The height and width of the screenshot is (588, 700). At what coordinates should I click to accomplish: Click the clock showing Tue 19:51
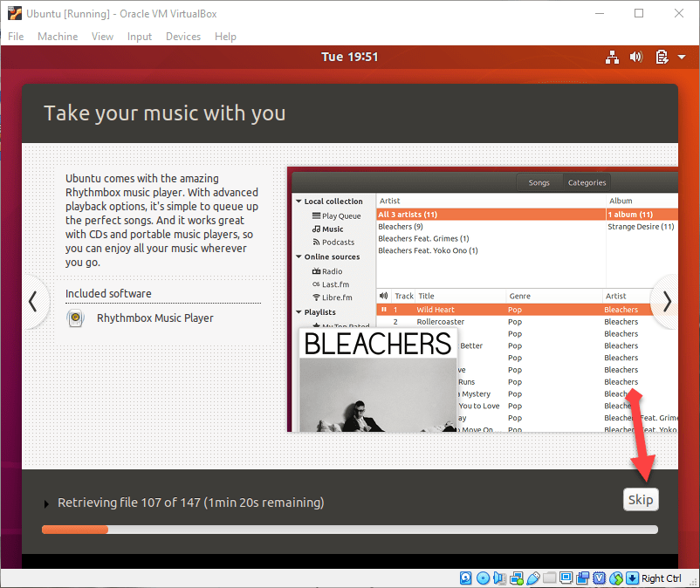tap(349, 57)
